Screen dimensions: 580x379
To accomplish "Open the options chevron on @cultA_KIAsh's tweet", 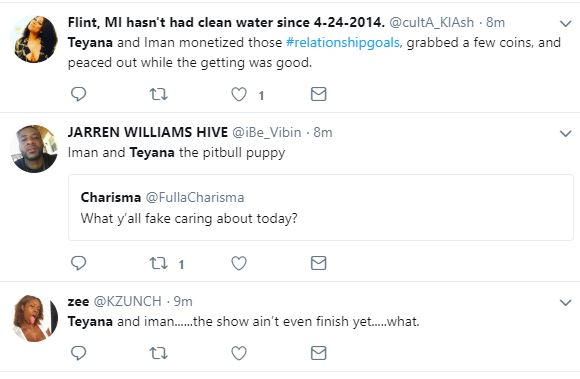I will [x=566, y=24].
